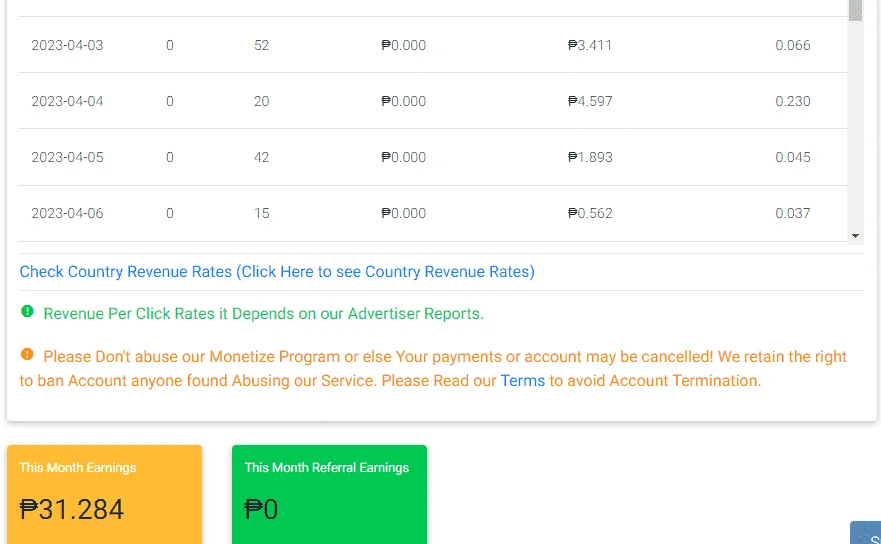Image resolution: width=881 pixels, height=544 pixels.
Task: Click the ₱0 referral earnings total
Action: pos(261,509)
